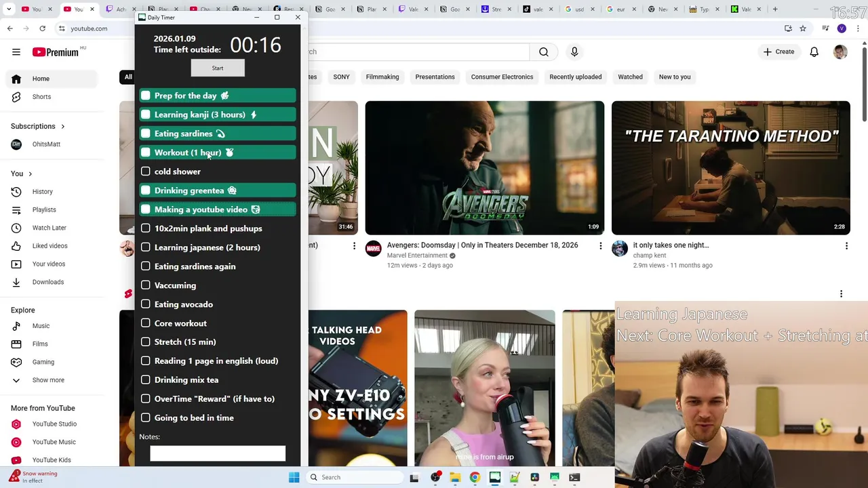The image size is (868, 488).
Task: Open the YouTube notifications bell
Action: click(x=814, y=52)
